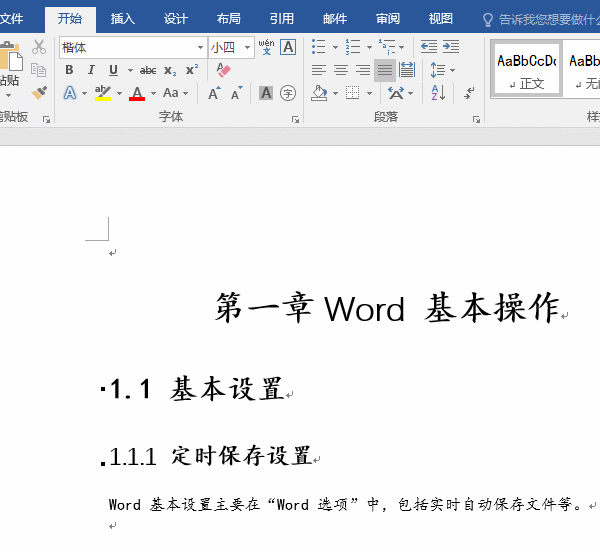Apply yellow text highlight color
The image size is (600, 552).
103,93
